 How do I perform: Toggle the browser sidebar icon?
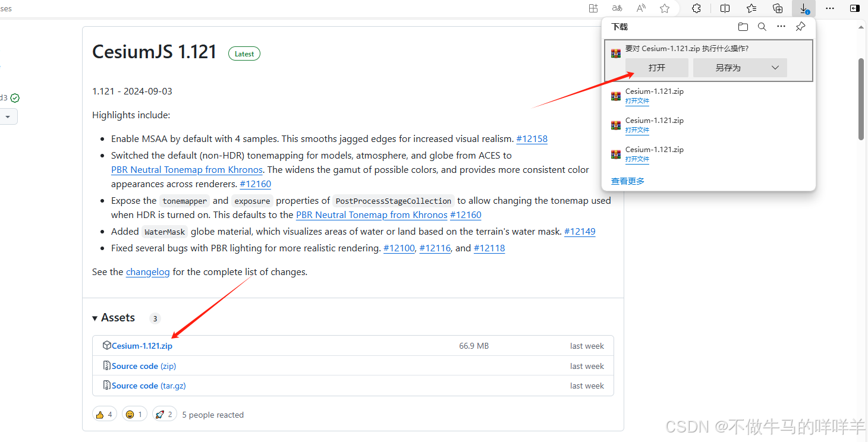855,8
